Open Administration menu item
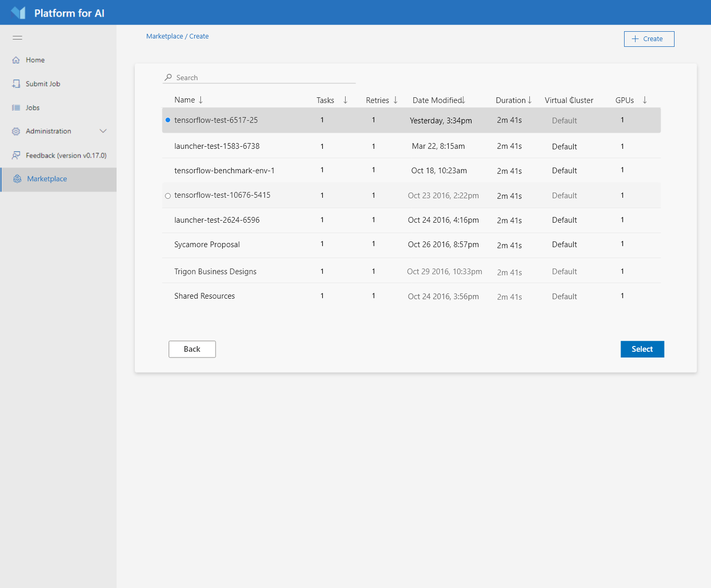The image size is (711, 588). [x=58, y=131]
